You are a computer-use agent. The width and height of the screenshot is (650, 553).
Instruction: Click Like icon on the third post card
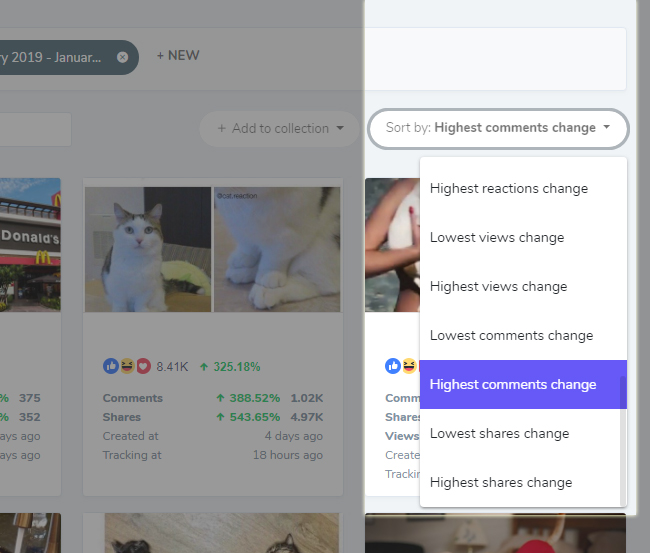[x=393, y=366]
